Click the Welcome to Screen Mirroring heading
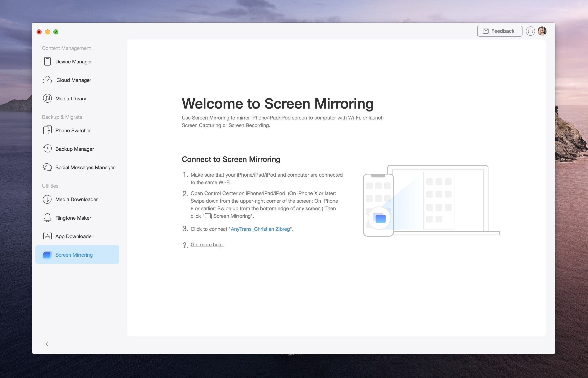Screen dimensions: 588x378 (278, 103)
